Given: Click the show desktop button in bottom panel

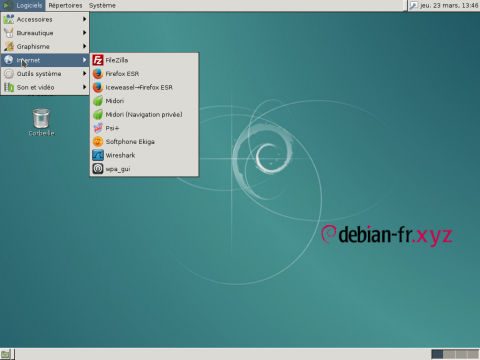Looking at the screenshot, I should 6,354.
